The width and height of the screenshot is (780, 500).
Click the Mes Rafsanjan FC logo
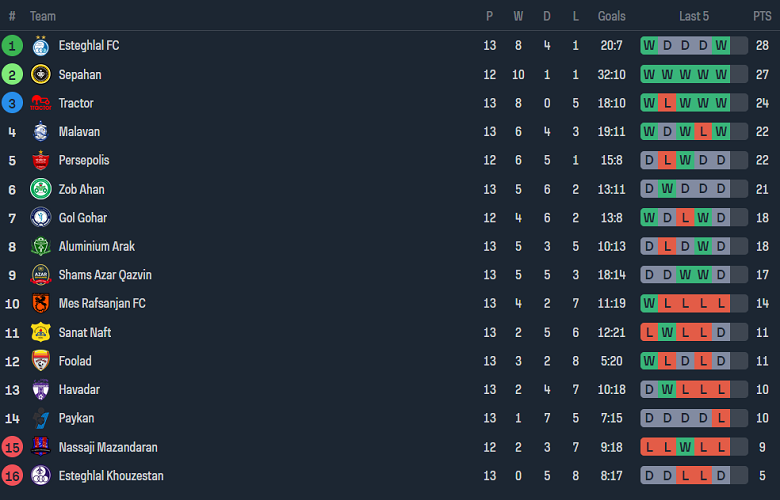(40, 304)
